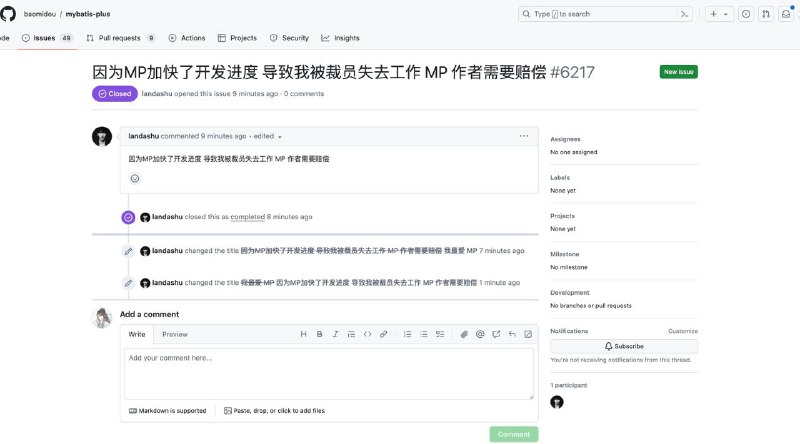Click the purple closed event check icon
Viewport: 800px width, 444px height.
click(128, 217)
